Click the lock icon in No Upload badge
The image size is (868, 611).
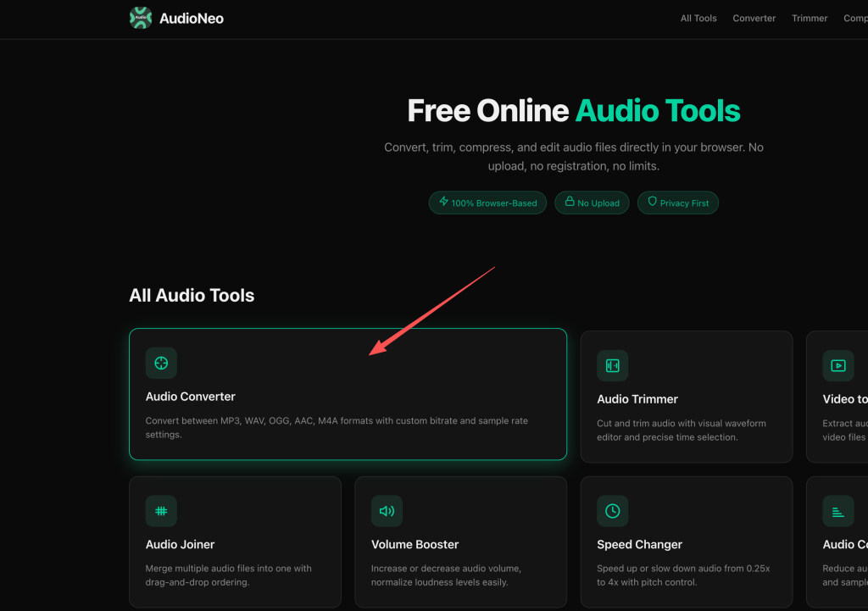pos(570,202)
